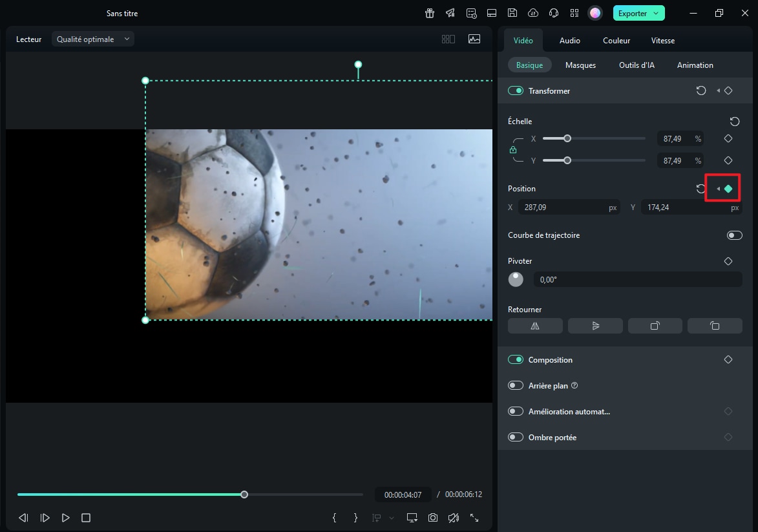The image size is (758, 532).
Task: Stop the playback
Action: coord(85,518)
